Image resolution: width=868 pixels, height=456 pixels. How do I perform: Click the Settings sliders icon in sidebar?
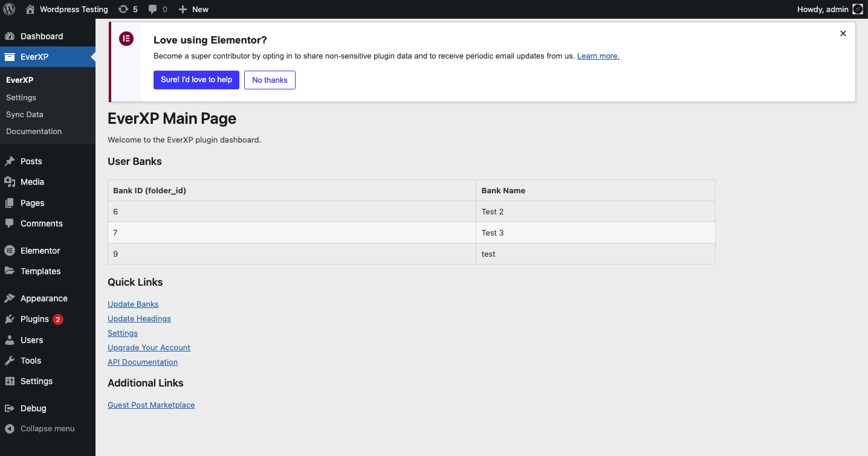(10, 381)
